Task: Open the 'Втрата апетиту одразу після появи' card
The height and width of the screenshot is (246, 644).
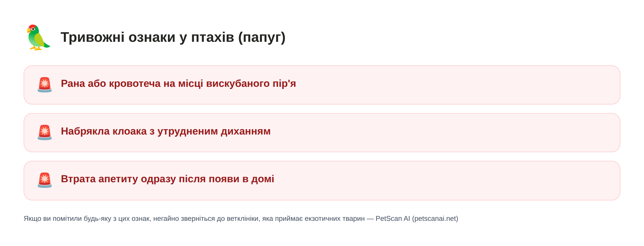Action: coord(322,181)
